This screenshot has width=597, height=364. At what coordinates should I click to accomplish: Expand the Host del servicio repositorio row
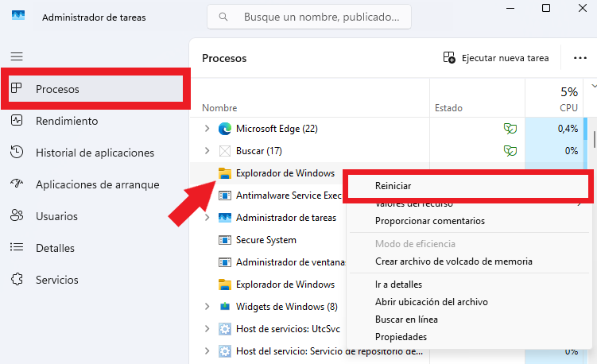pyautogui.click(x=207, y=351)
